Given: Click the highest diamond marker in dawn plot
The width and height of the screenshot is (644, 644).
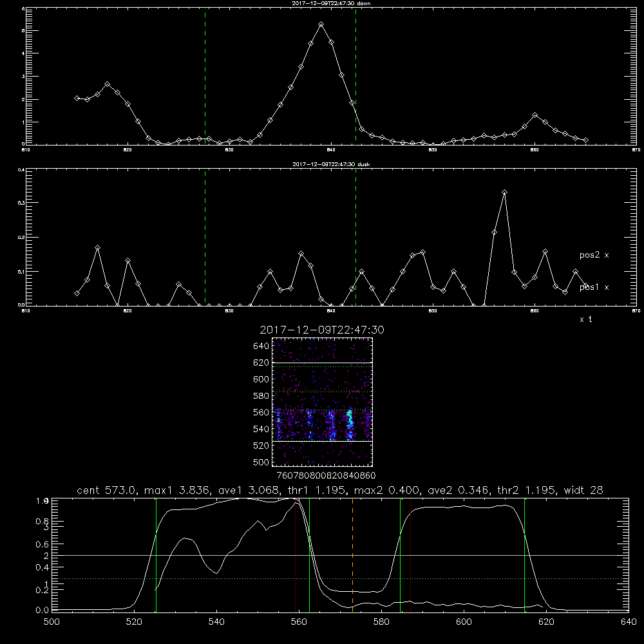Looking at the screenshot, I should pyautogui.click(x=321, y=24).
